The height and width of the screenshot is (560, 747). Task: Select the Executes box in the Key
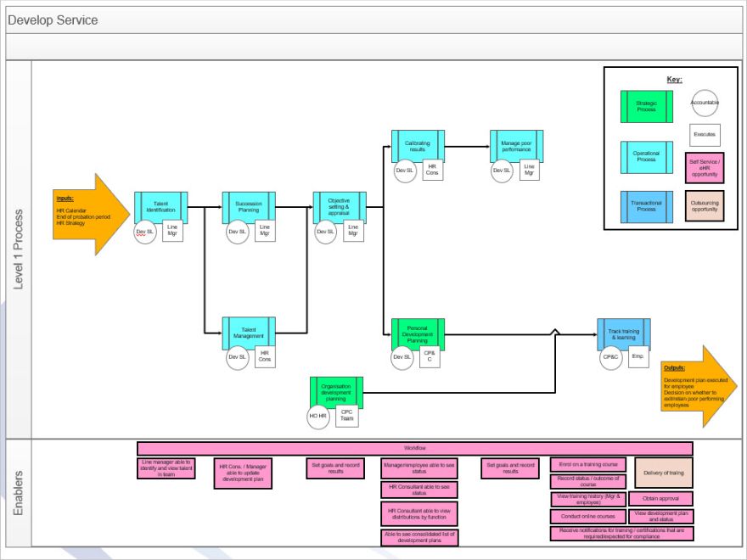pos(704,134)
